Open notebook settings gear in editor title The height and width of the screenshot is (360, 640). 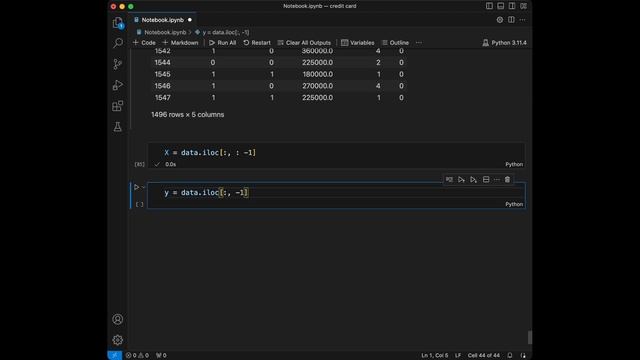(x=500, y=20)
